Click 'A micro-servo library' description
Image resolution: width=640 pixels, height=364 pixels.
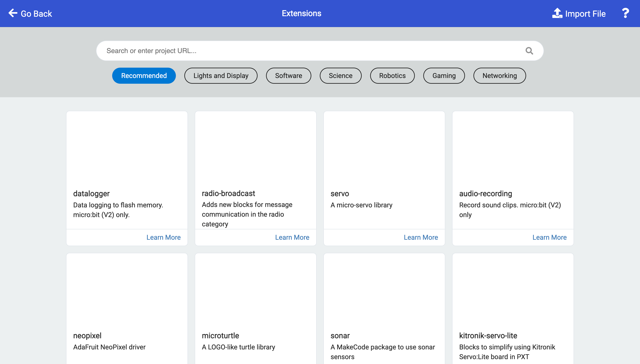(x=361, y=205)
